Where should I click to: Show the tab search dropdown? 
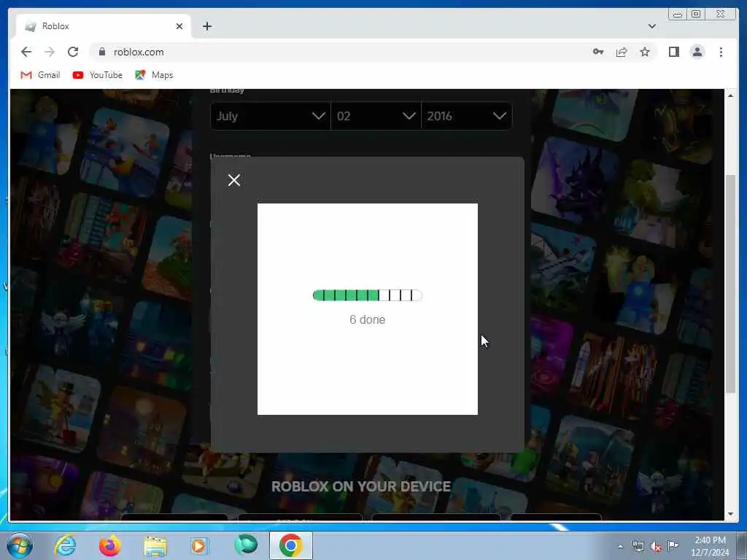click(x=652, y=26)
